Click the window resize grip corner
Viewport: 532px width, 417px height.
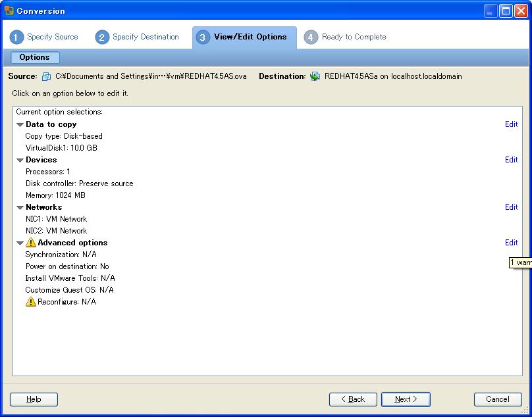pos(526,410)
